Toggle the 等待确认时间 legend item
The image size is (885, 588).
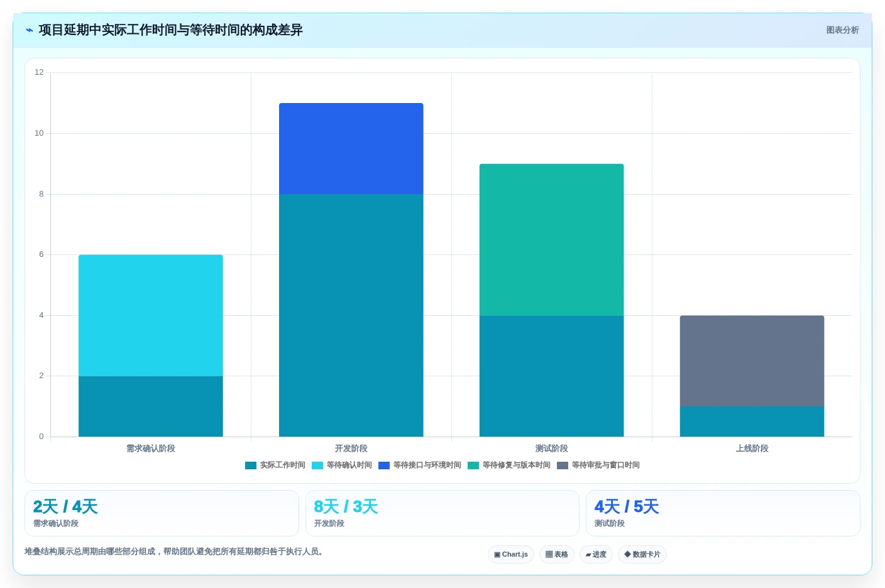[x=342, y=465]
